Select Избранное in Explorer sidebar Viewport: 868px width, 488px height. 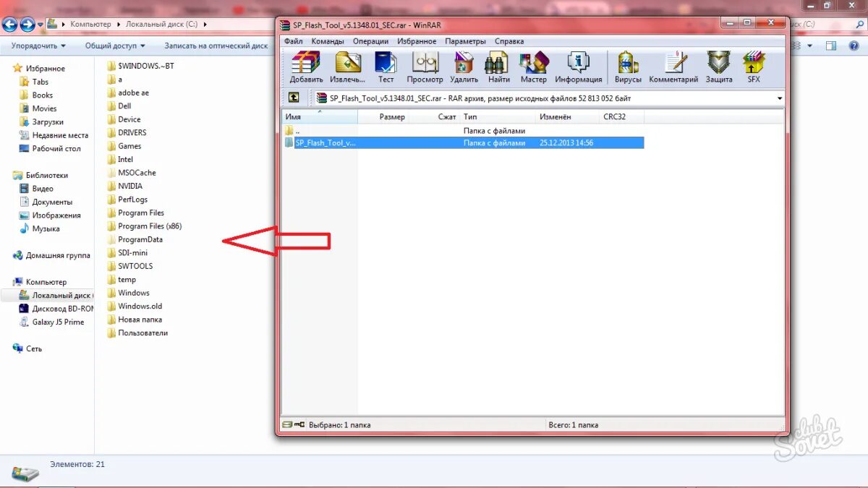point(39,69)
